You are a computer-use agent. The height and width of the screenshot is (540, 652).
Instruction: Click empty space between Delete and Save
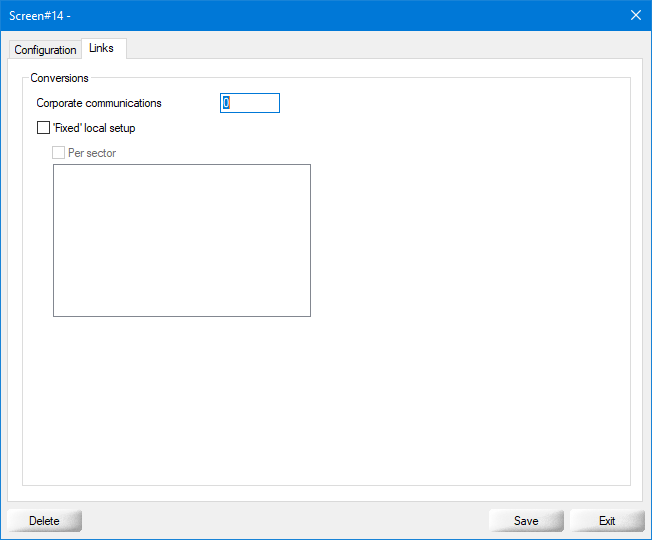pyautogui.click(x=285, y=521)
